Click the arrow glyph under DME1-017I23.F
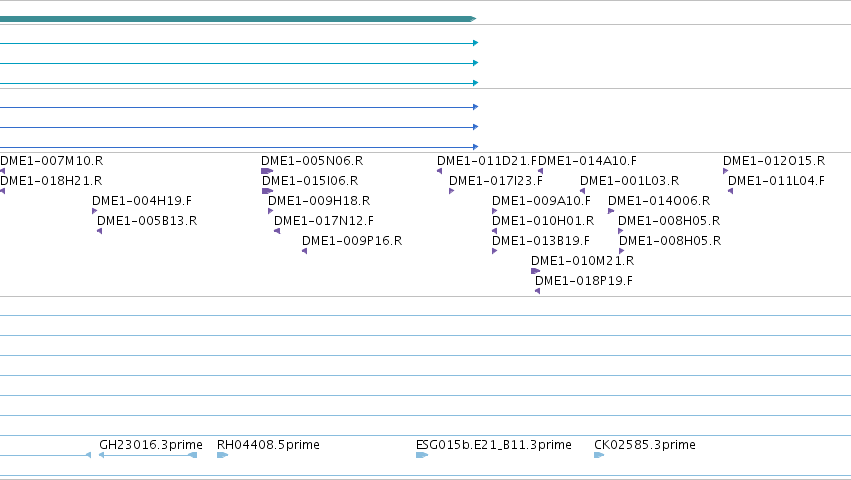 point(452,191)
